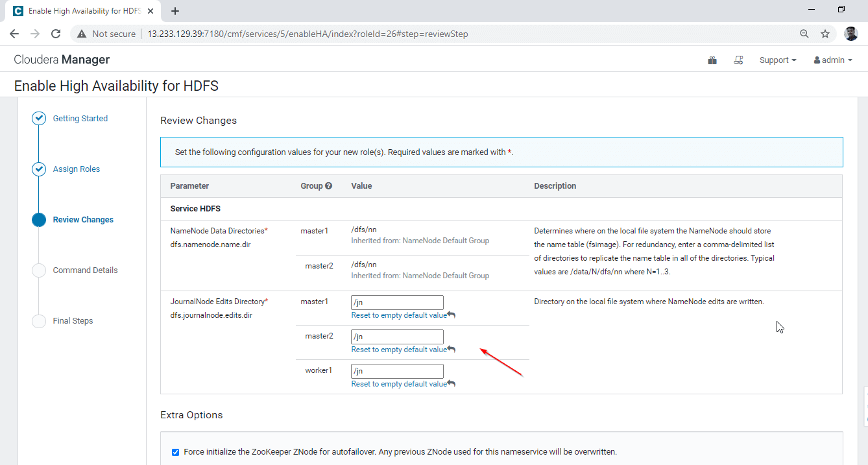
Task: Click the Group help question mark icon
Action: tap(328, 186)
